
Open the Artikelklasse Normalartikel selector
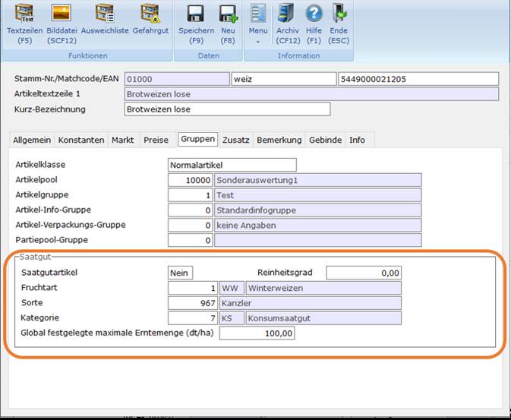point(232,165)
